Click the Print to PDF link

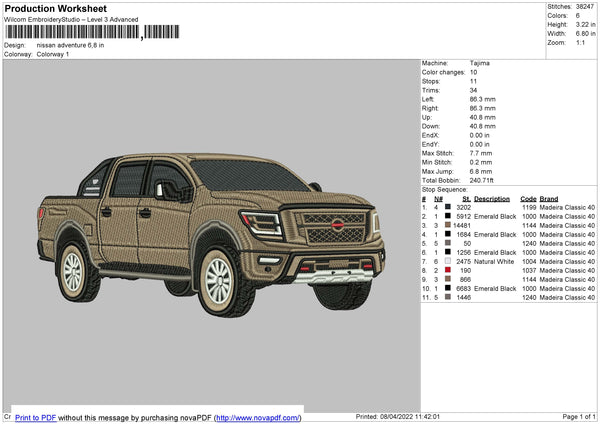click(x=36, y=417)
